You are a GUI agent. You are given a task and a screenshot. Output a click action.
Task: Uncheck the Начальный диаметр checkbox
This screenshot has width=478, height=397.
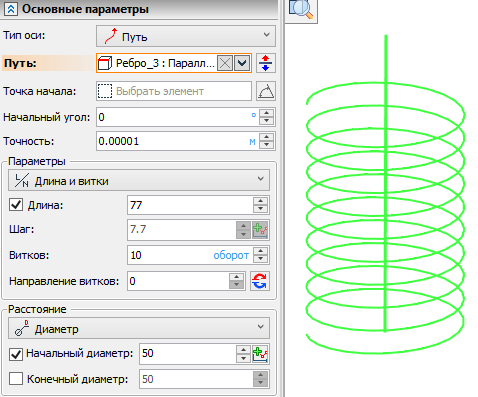(16, 354)
